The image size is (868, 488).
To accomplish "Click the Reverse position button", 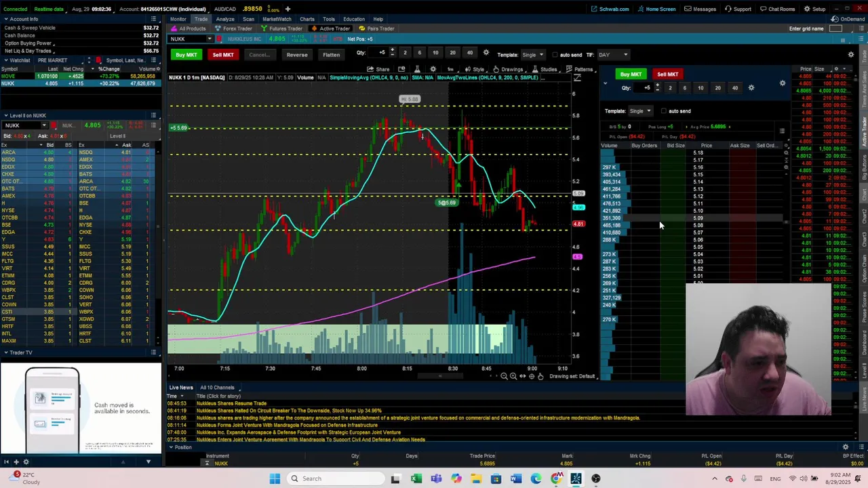I will click(x=296, y=55).
